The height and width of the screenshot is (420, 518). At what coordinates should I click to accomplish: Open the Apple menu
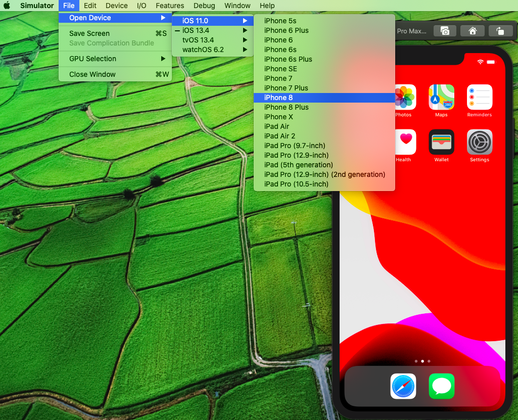pyautogui.click(x=7, y=6)
